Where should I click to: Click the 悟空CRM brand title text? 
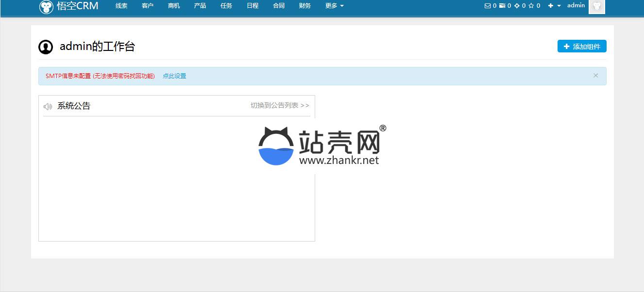(x=78, y=6)
